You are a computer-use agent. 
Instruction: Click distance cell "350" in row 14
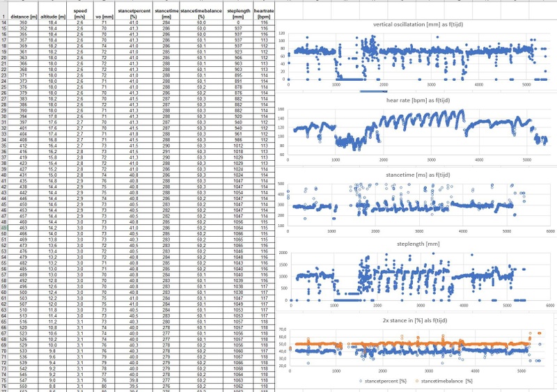pyautogui.click(x=24, y=22)
